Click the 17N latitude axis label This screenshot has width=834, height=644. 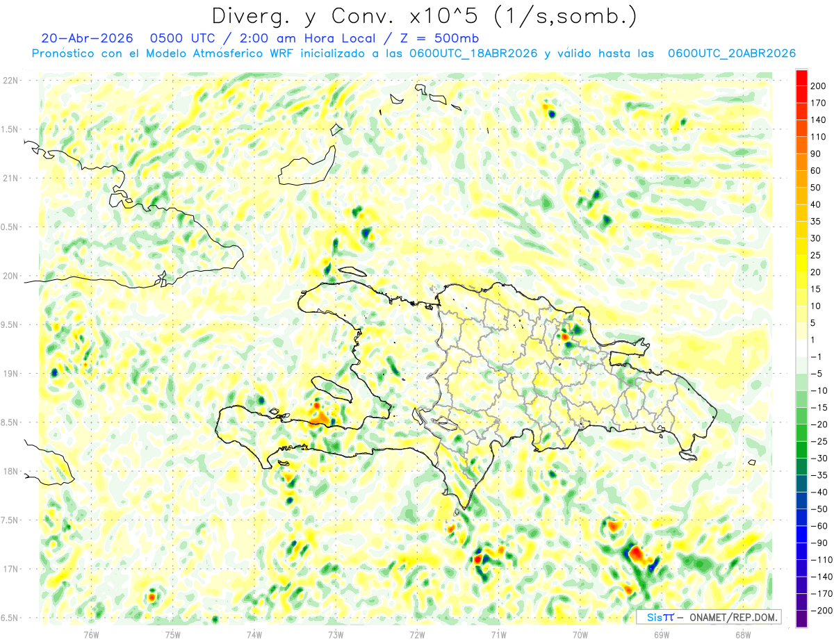10,569
